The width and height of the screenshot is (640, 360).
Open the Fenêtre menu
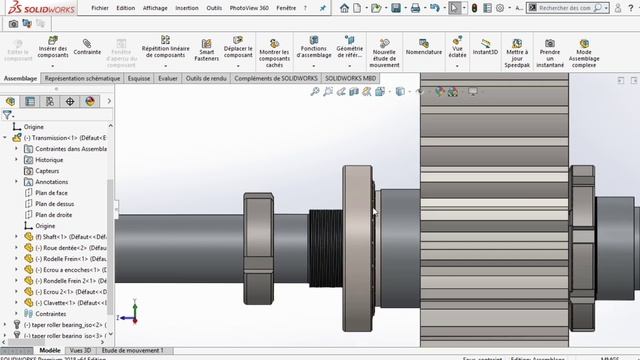coord(286,8)
